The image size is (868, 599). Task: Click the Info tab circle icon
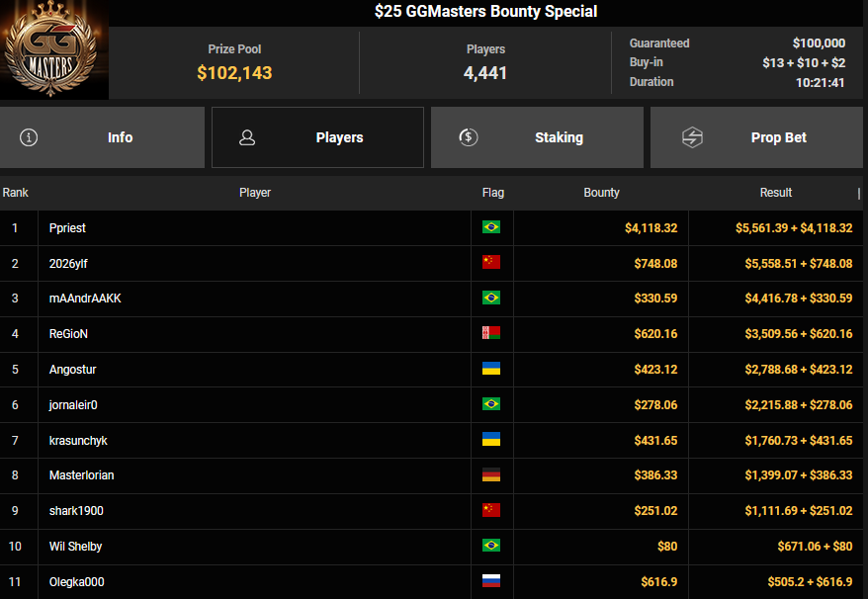pyautogui.click(x=29, y=137)
